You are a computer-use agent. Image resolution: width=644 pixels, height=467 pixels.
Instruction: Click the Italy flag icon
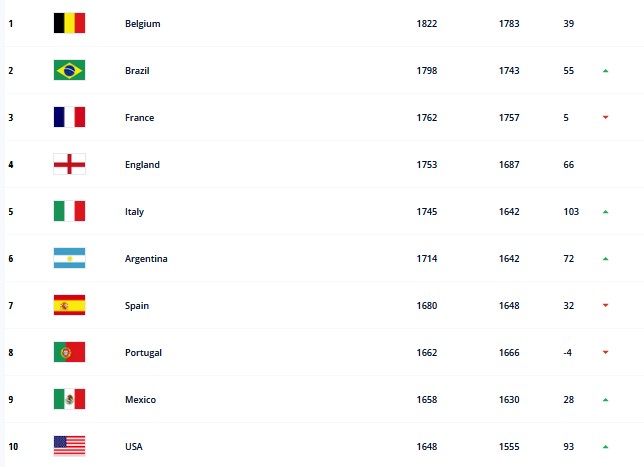coord(69,211)
